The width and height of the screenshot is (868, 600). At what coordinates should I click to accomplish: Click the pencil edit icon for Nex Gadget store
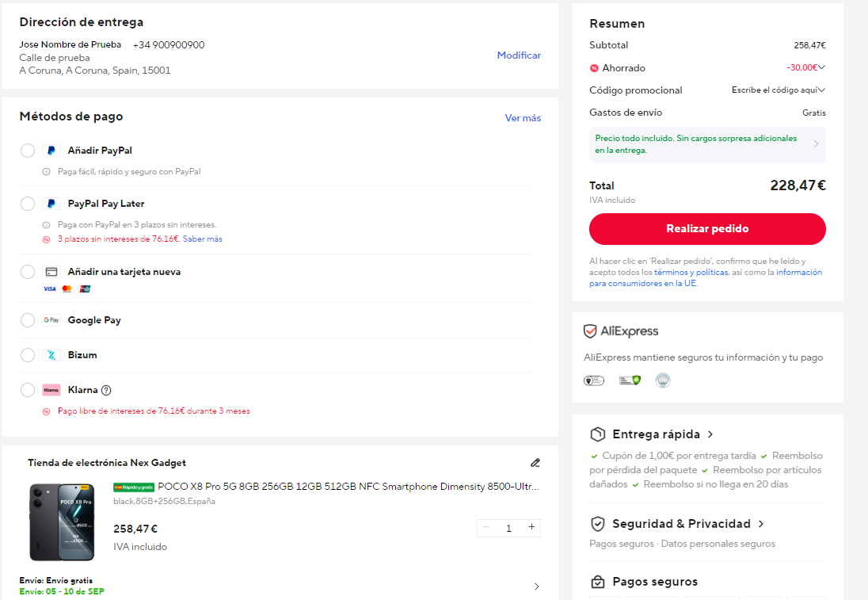535,463
